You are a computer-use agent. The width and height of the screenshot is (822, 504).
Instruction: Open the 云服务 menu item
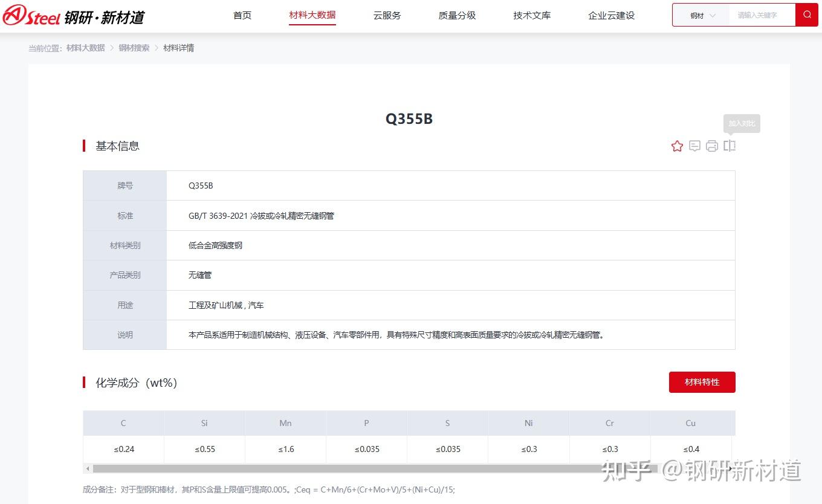tap(387, 16)
